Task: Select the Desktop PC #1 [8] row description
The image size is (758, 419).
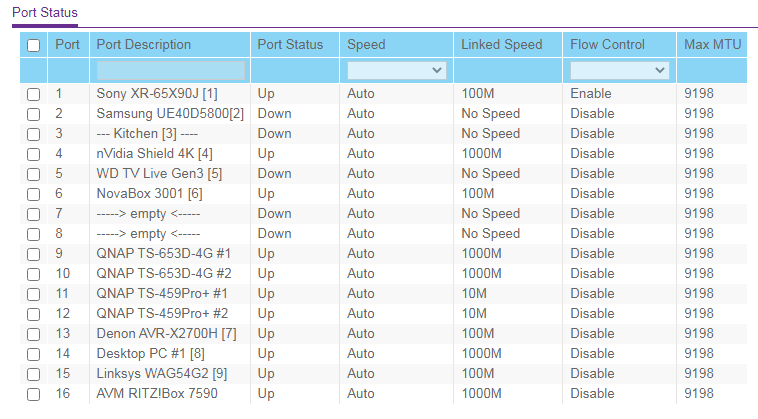Action: [x=150, y=354]
